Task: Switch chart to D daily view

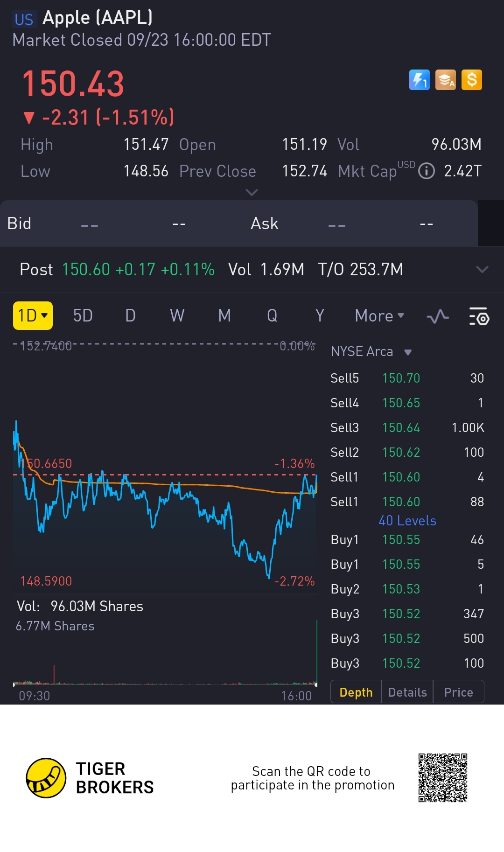Action: (131, 316)
